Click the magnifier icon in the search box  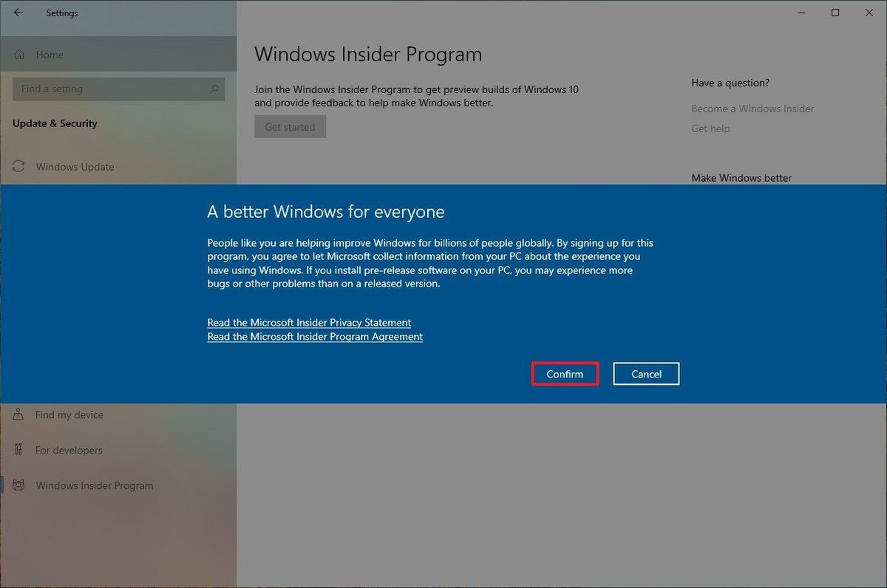(213, 89)
